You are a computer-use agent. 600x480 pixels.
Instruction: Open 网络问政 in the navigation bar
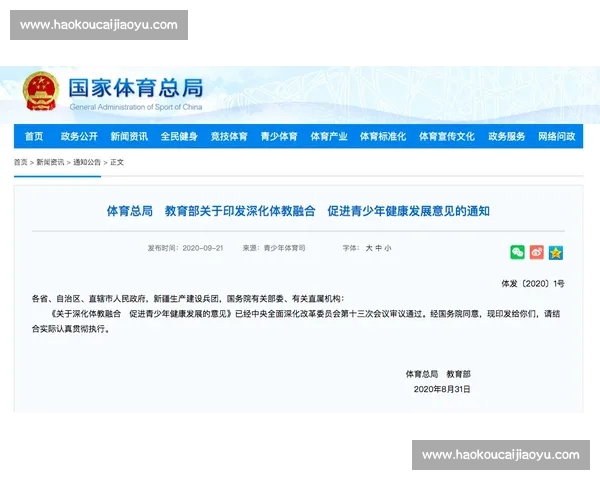pos(557,136)
